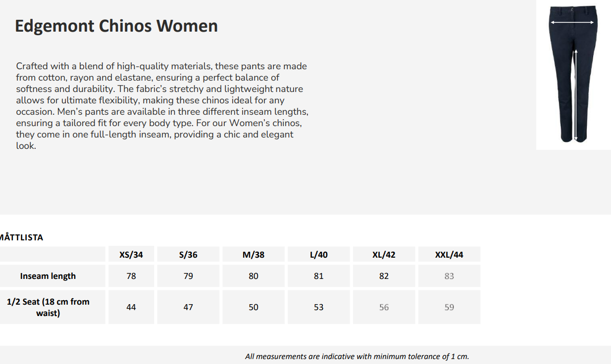This screenshot has height=364, width=611.
Task: Click seat value 44 for XS/34
Action: tap(131, 307)
